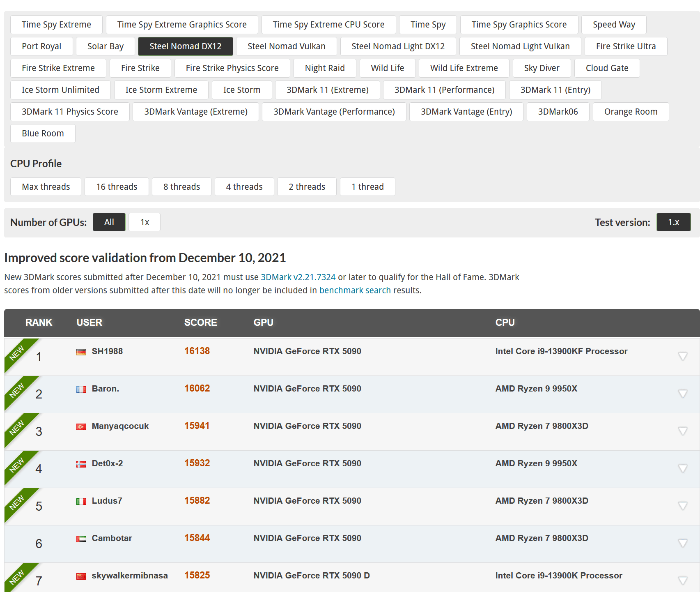The width and height of the screenshot is (700, 592).
Task: Open Sky Diver benchmark
Action: pyautogui.click(x=542, y=68)
